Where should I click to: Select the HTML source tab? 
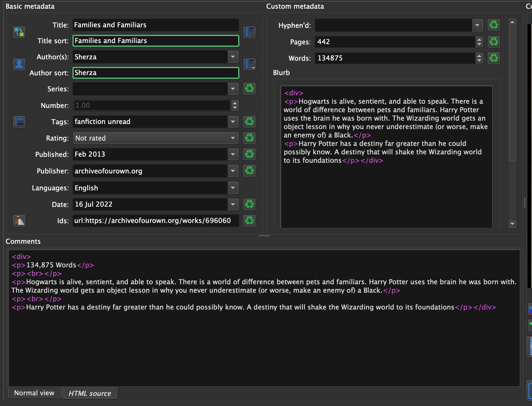click(90, 393)
